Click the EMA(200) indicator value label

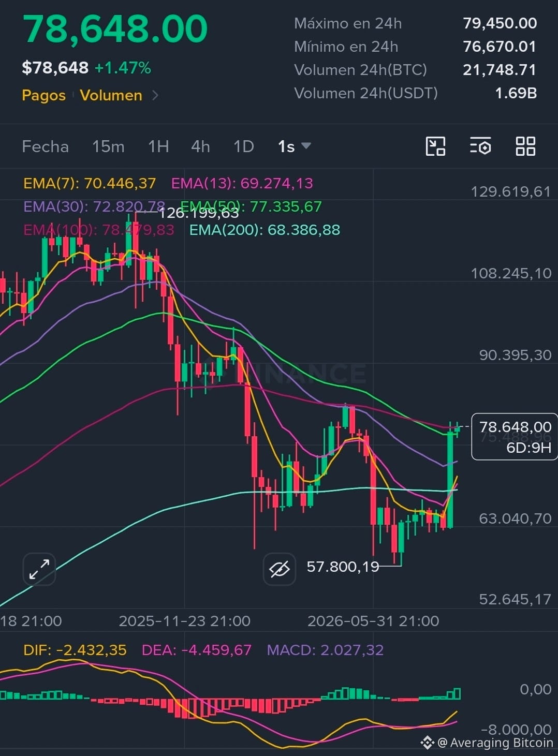[x=265, y=230]
